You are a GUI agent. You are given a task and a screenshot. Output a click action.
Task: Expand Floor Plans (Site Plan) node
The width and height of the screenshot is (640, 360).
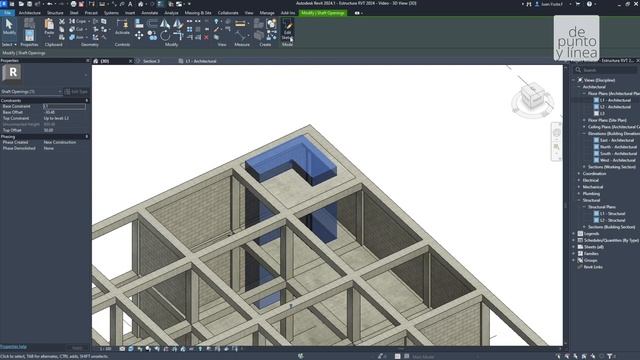click(584, 120)
